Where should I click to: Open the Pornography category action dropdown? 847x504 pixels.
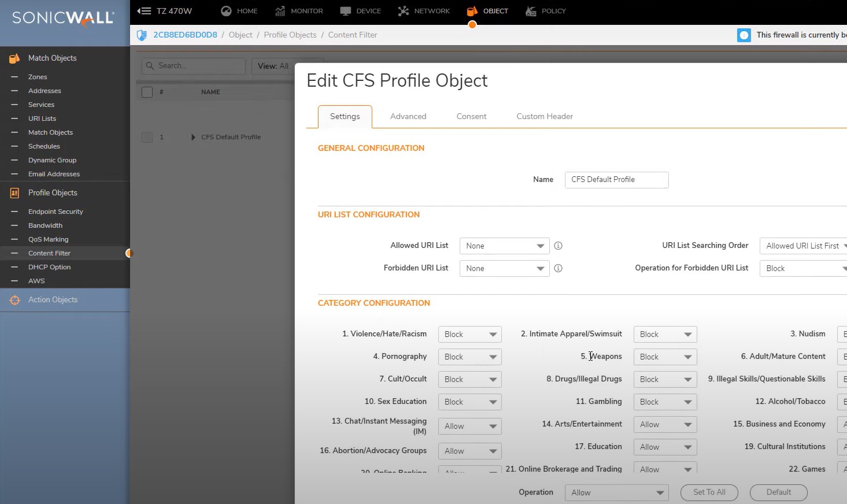click(469, 357)
